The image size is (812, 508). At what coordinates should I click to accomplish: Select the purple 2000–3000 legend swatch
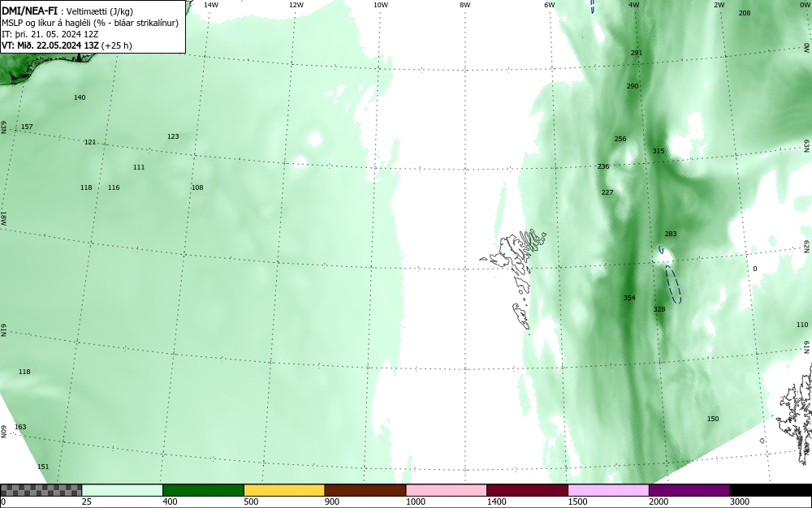(689, 490)
